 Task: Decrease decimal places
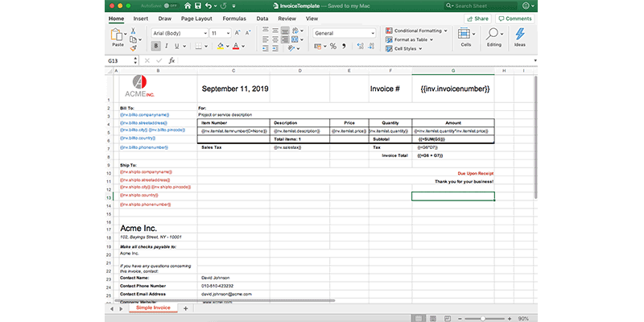coord(372,47)
